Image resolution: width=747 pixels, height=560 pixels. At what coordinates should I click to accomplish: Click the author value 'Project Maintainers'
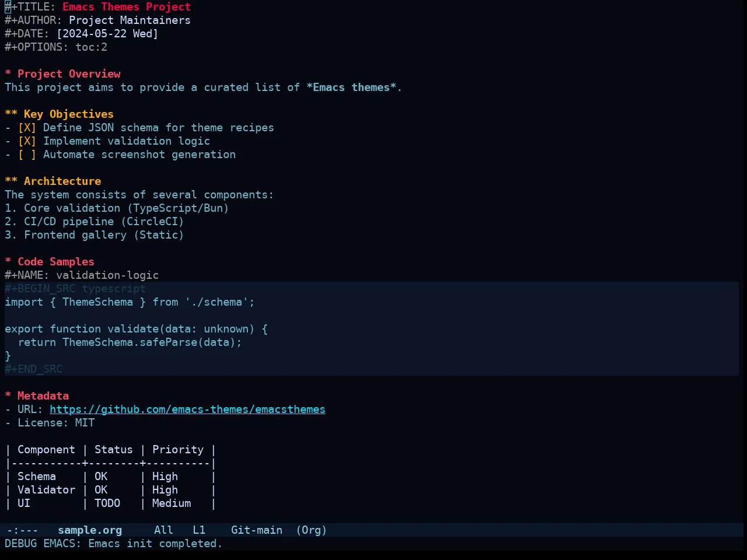130,20
